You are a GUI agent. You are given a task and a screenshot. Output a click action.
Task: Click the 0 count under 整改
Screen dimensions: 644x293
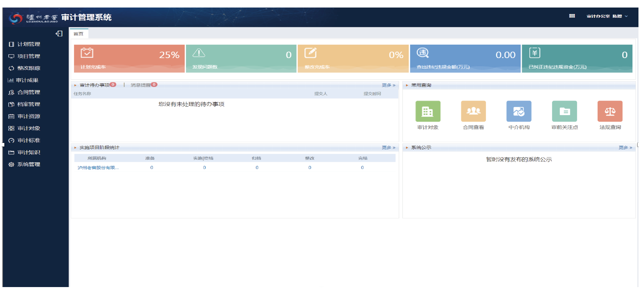pos(310,168)
